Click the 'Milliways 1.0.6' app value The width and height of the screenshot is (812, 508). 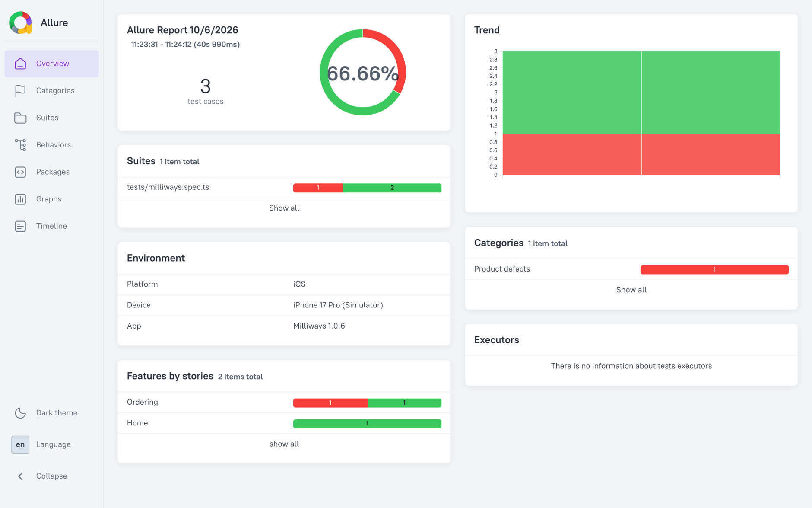(x=319, y=326)
